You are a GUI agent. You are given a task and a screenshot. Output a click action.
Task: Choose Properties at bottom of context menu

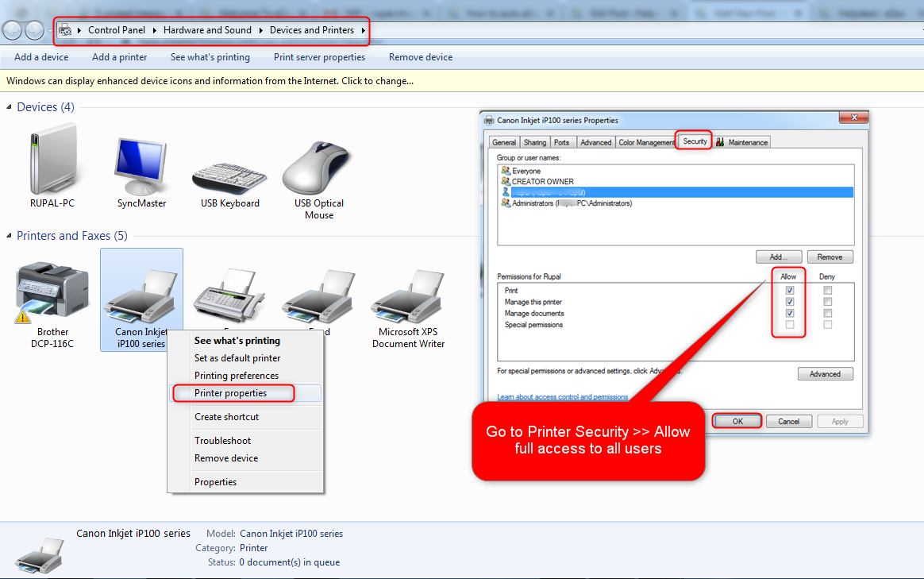(246, 482)
